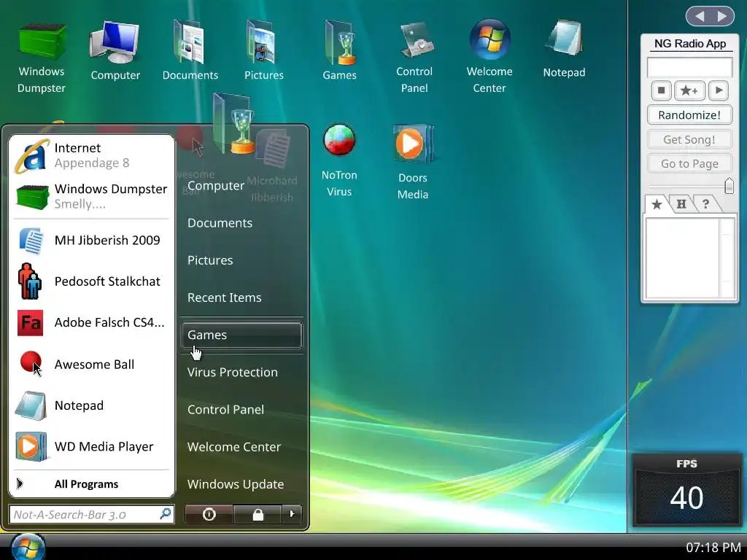This screenshot has height=560, width=747.
Task: Go to previous sidebar gadget page
Action: click(700, 16)
